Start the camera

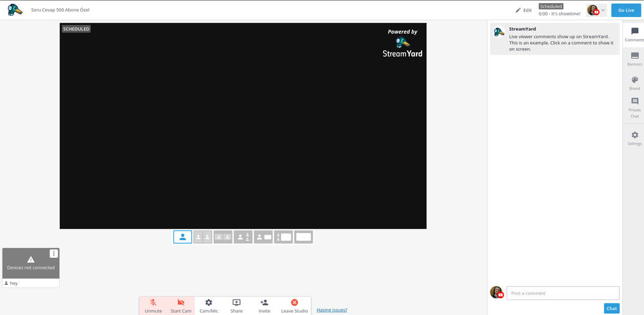pos(181,306)
